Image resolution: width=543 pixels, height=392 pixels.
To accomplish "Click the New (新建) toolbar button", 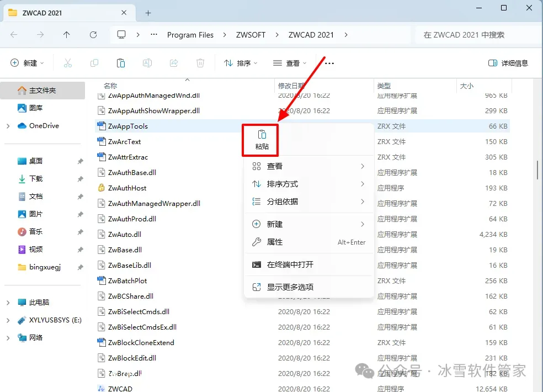I will [x=27, y=63].
